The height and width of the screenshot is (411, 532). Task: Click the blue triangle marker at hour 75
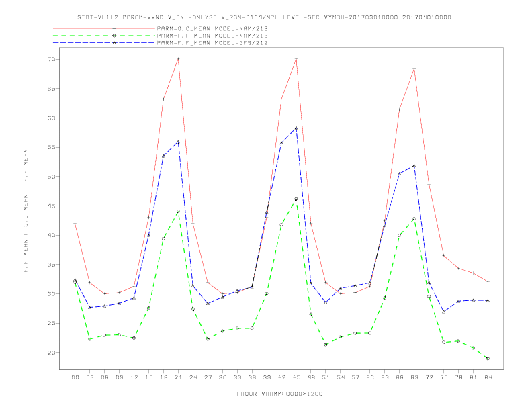[444, 312]
